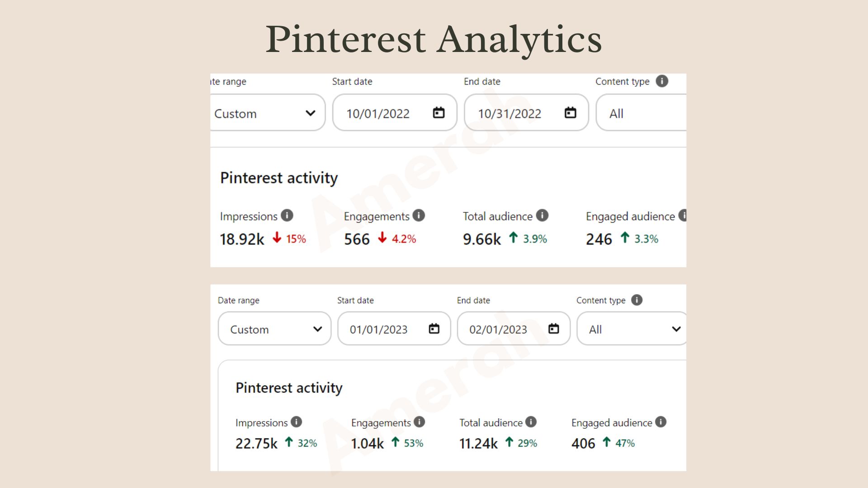Viewport: 868px width, 488px height.
Task: Click info icon beside top Engagements label
Action: tap(419, 216)
